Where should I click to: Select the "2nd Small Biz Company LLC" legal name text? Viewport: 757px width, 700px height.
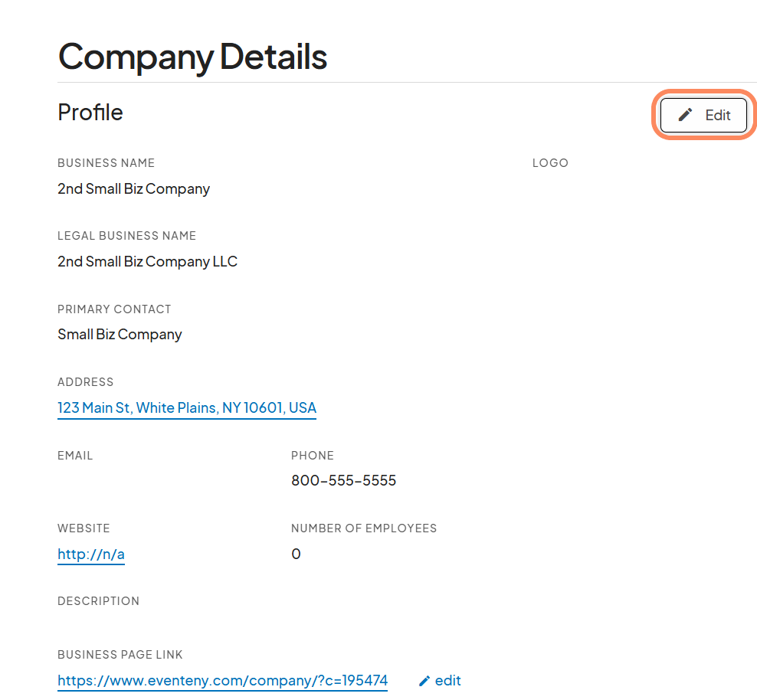(x=147, y=261)
